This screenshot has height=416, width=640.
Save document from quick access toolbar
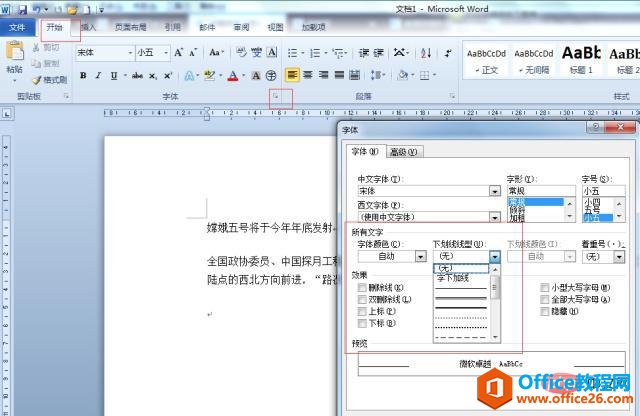click(22, 10)
